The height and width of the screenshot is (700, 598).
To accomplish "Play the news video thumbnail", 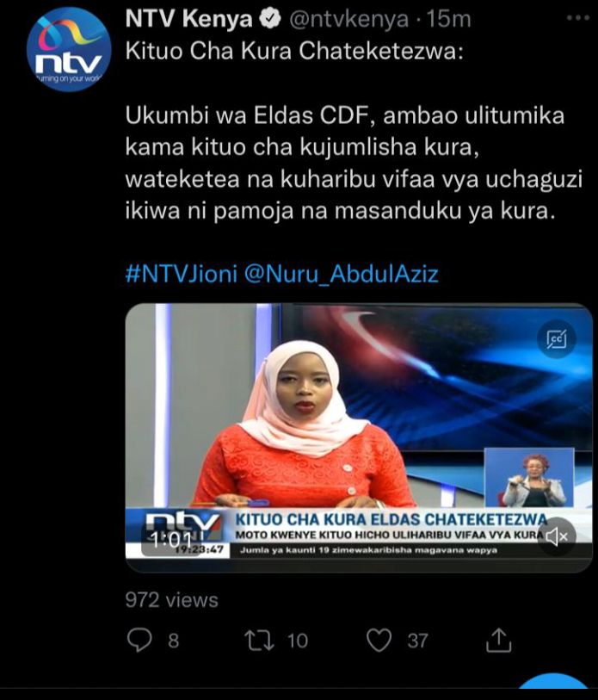I will click(359, 438).
